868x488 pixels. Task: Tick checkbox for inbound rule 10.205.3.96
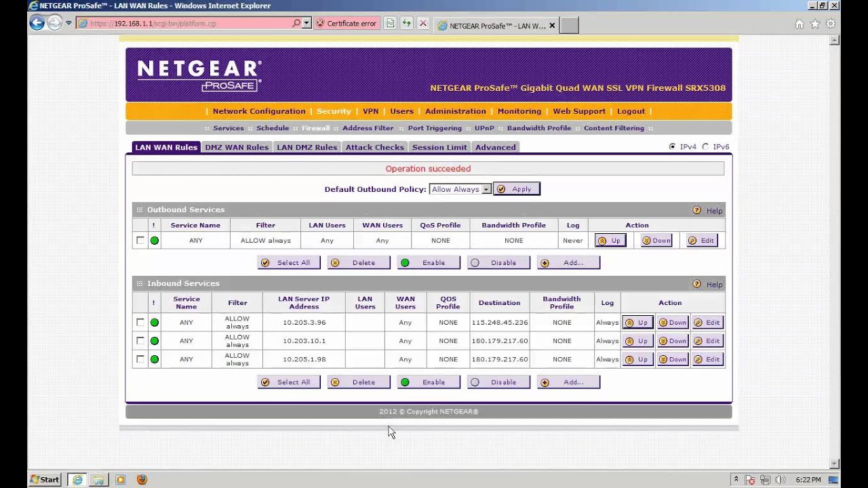click(140, 323)
